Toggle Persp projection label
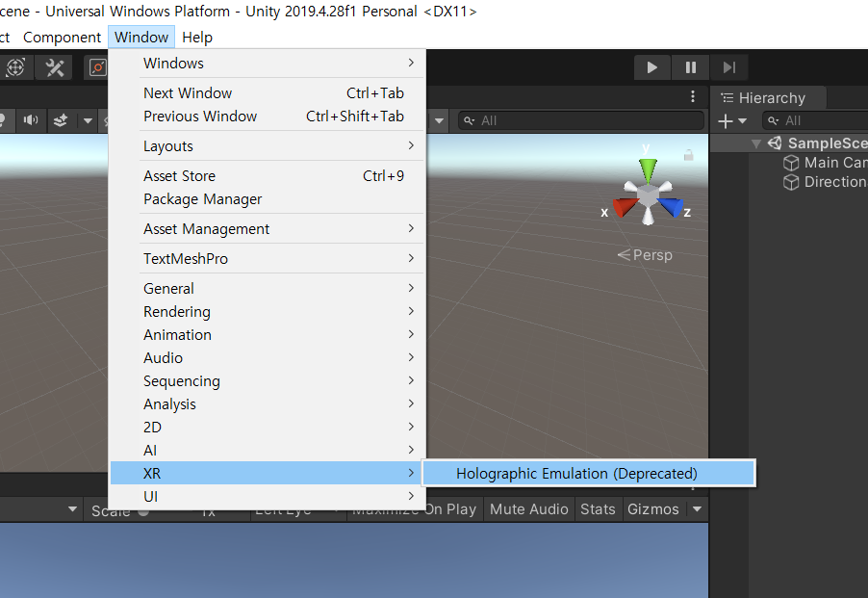Image resolution: width=868 pixels, height=598 pixels. (x=645, y=255)
